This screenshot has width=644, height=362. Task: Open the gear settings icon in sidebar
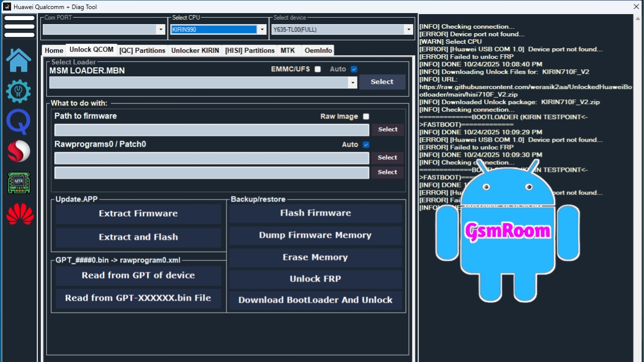point(19,91)
